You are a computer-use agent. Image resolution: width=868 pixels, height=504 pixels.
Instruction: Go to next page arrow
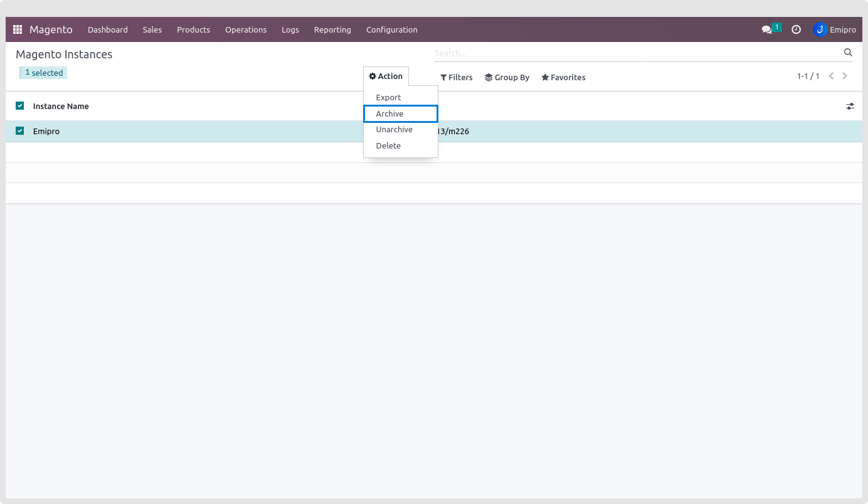pos(845,76)
